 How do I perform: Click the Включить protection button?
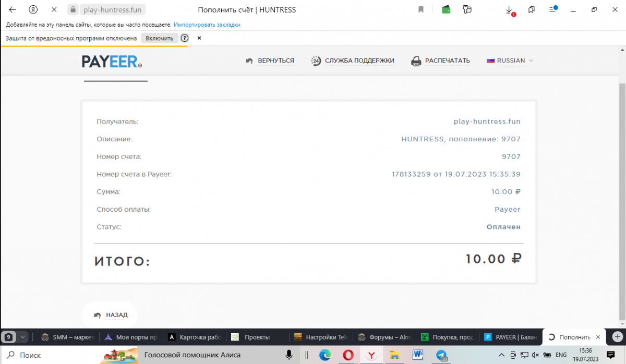tap(160, 38)
